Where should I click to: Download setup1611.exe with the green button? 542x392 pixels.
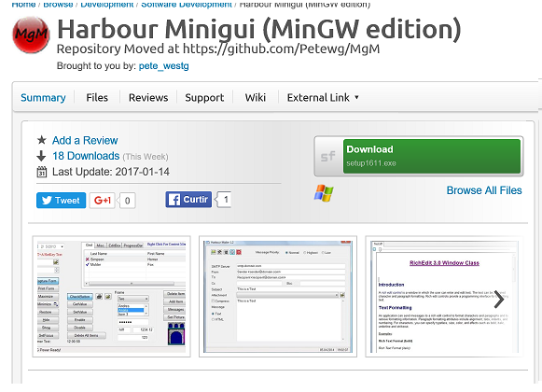pyautogui.click(x=432, y=157)
